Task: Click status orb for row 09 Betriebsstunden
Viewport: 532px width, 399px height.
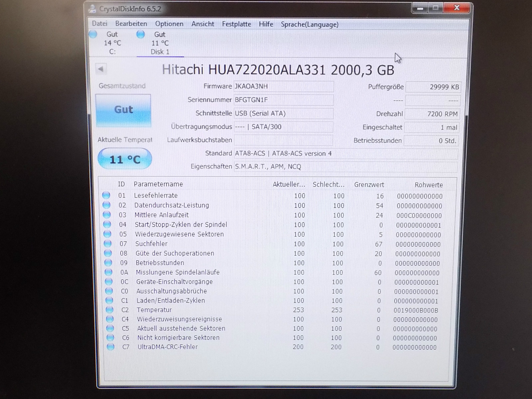Action: click(108, 262)
